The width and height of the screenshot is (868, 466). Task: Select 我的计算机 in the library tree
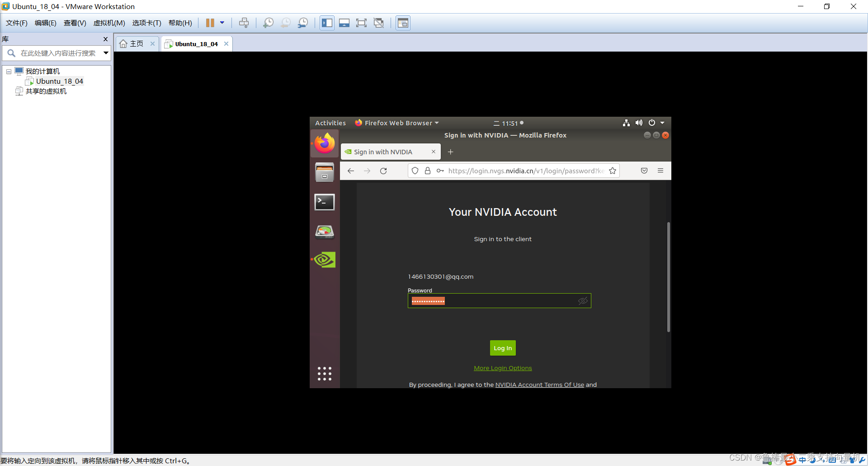(42, 71)
